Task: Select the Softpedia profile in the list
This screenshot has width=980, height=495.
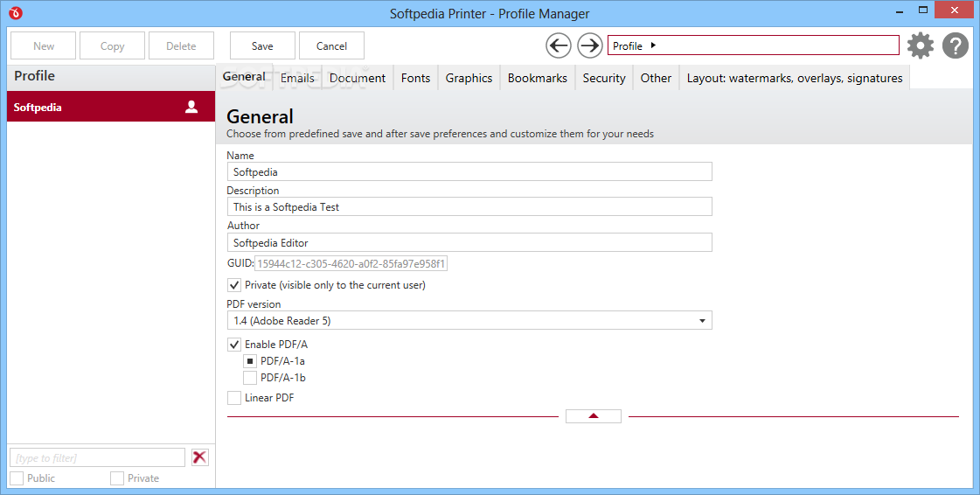Action: 111,107
